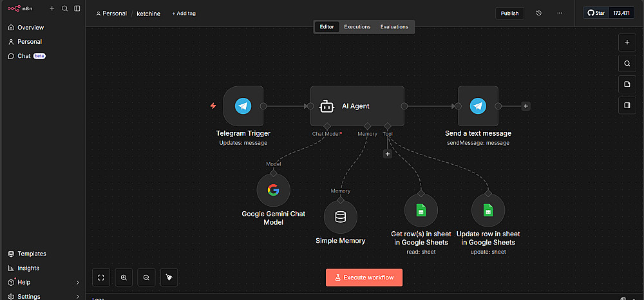Screen dimensions: 644x300
Task: Click the Chat Model connector diamond on AI Agent
Action: pos(327,126)
